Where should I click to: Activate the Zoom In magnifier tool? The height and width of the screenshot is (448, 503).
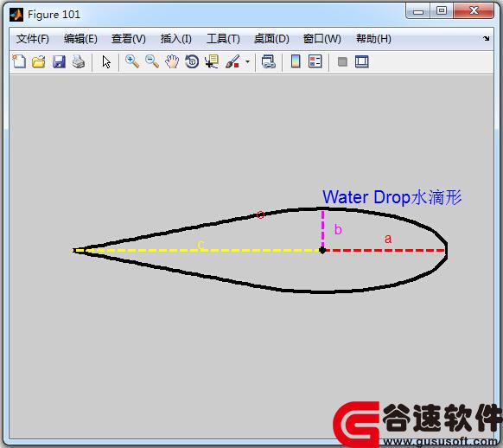(132, 61)
